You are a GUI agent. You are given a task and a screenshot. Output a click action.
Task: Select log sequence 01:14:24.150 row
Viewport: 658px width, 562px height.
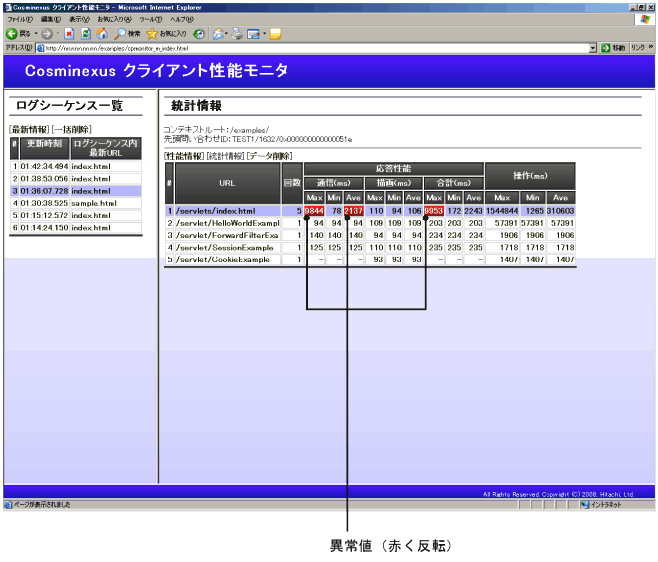click(x=76, y=227)
